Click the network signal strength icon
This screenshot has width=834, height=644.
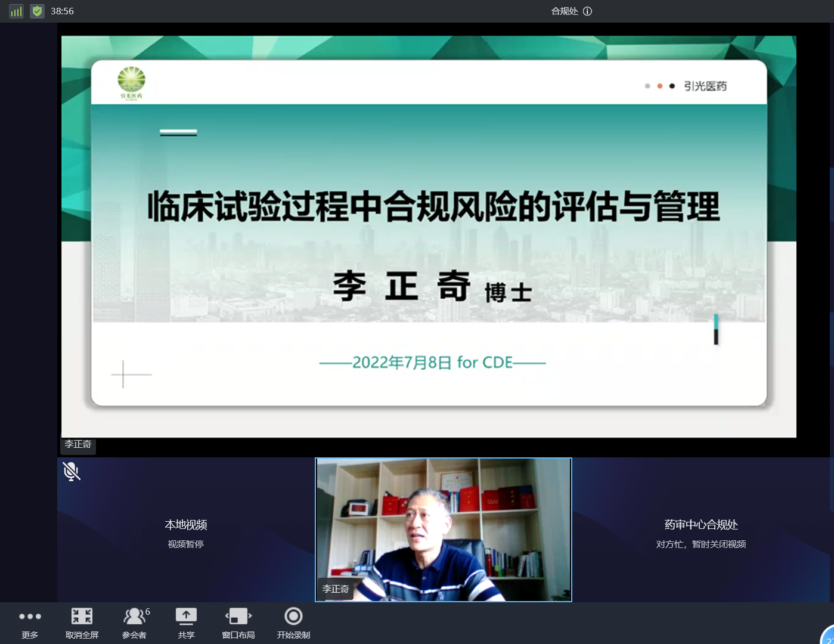click(x=16, y=11)
